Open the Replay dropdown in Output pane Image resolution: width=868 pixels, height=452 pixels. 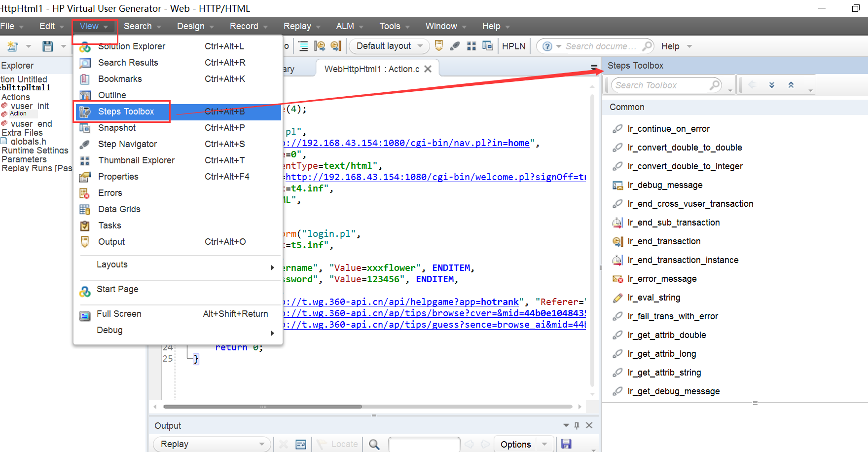point(212,444)
